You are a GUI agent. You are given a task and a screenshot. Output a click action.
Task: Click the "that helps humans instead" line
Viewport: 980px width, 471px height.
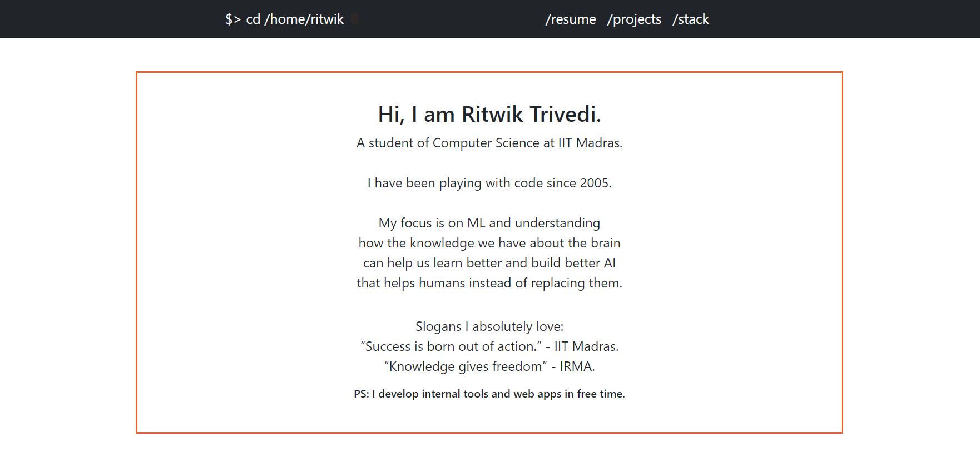[x=489, y=283]
